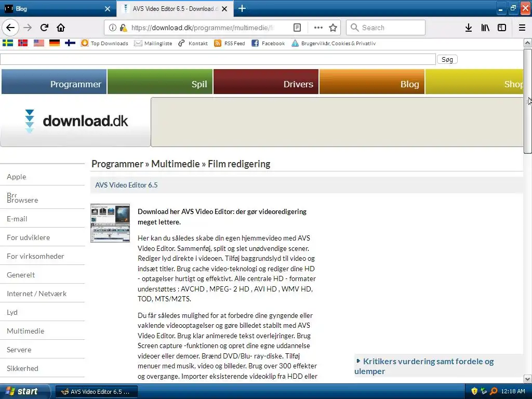Open the Programmer navigation tab

[x=54, y=82]
